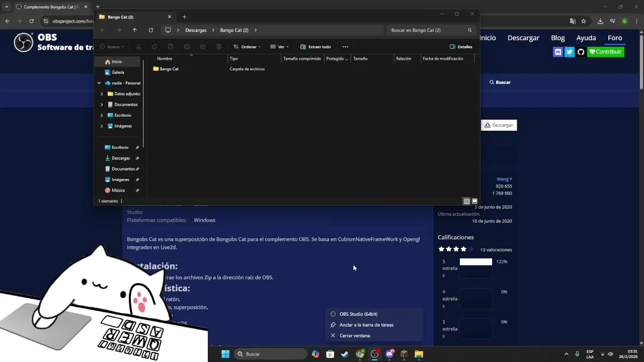Collapse the nadia - Personal tree node
Image resolution: width=644 pixels, height=362 pixels.
point(99,83)
